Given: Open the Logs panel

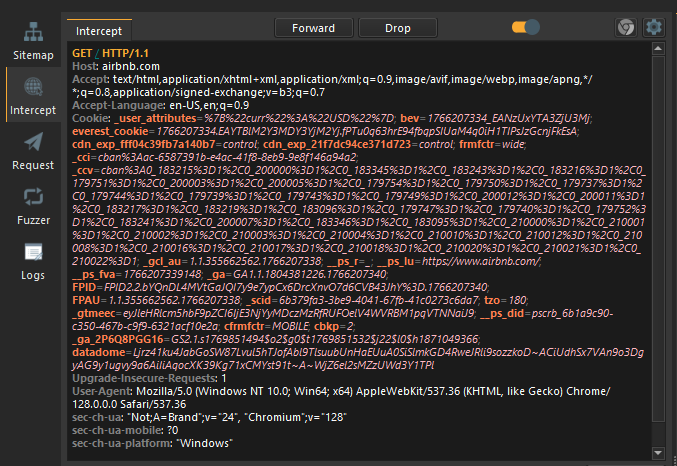Looking at the screenshot, I should [x=33, y=261].
